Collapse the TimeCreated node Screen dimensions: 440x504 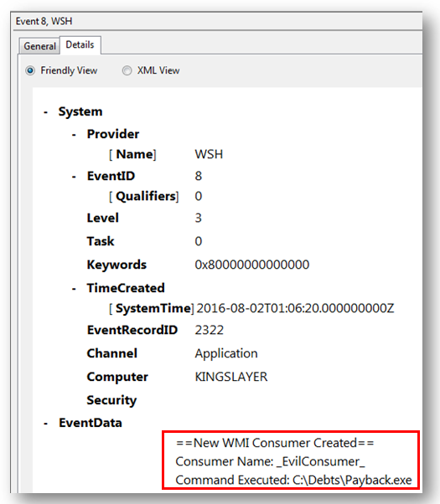(x=74, y=289)
